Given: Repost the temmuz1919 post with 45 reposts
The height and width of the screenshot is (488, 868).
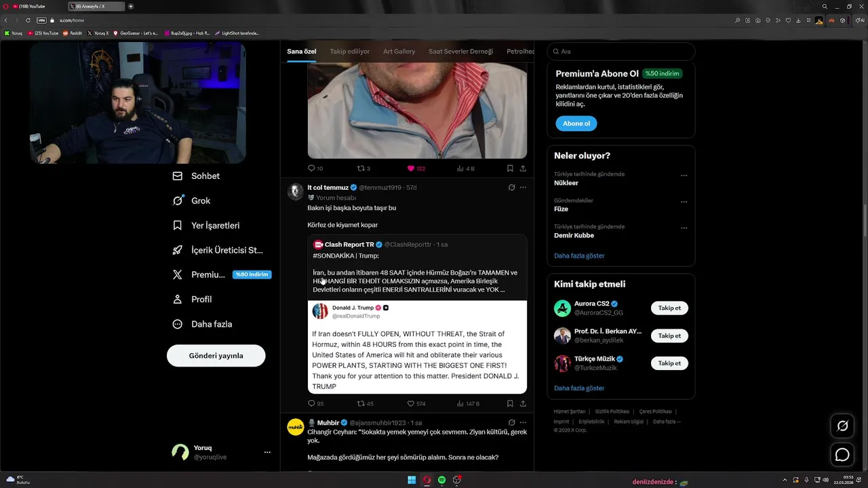Looking at the screenshot, I should point(366,403).
